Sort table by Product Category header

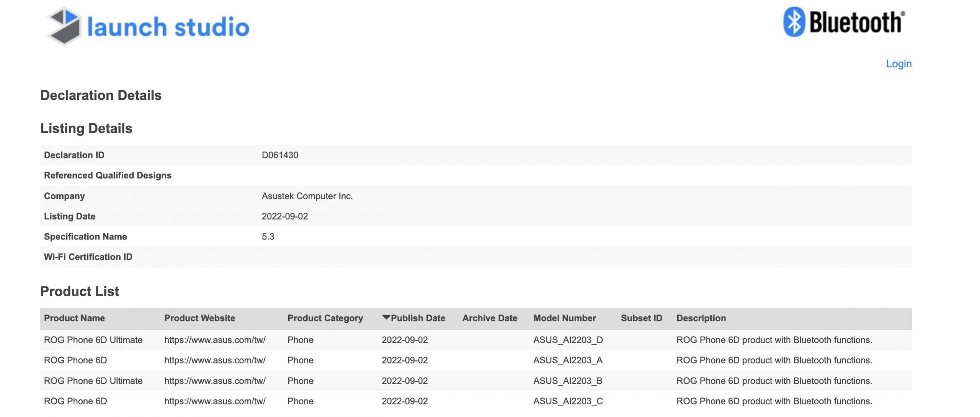pos(325,318)
